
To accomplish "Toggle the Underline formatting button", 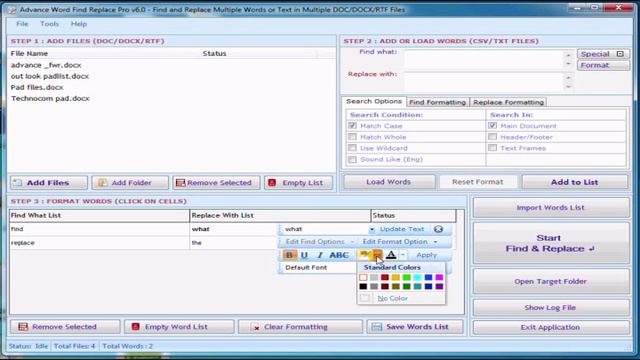I will click(x=304, y=255).
